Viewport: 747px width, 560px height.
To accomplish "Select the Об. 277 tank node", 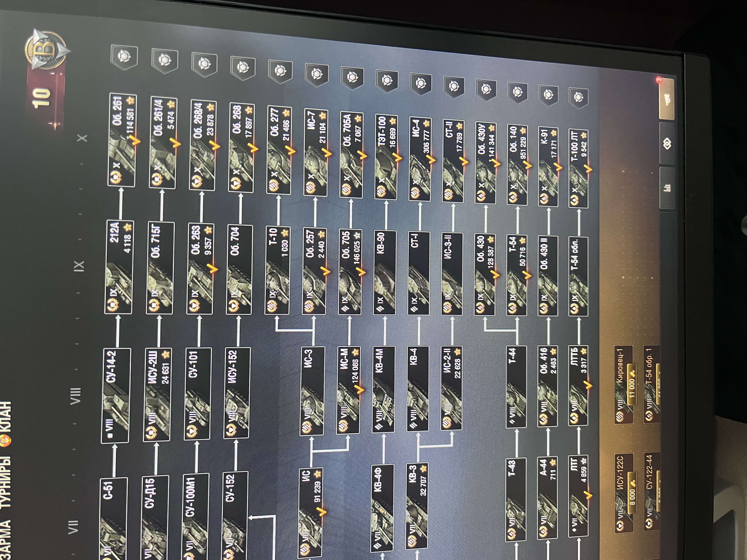I will pyautogui.click(x=279, y=150).
